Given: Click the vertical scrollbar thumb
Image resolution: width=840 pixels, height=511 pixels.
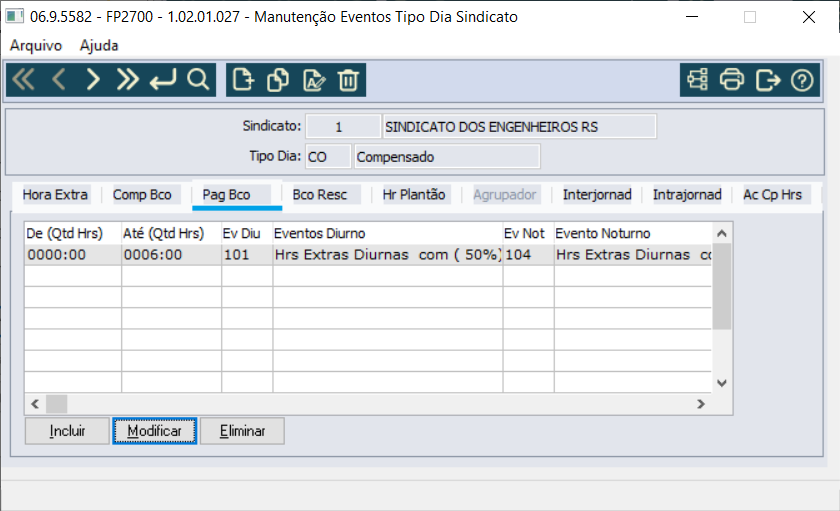Looking at the screenshot, I should click(722, 287).
